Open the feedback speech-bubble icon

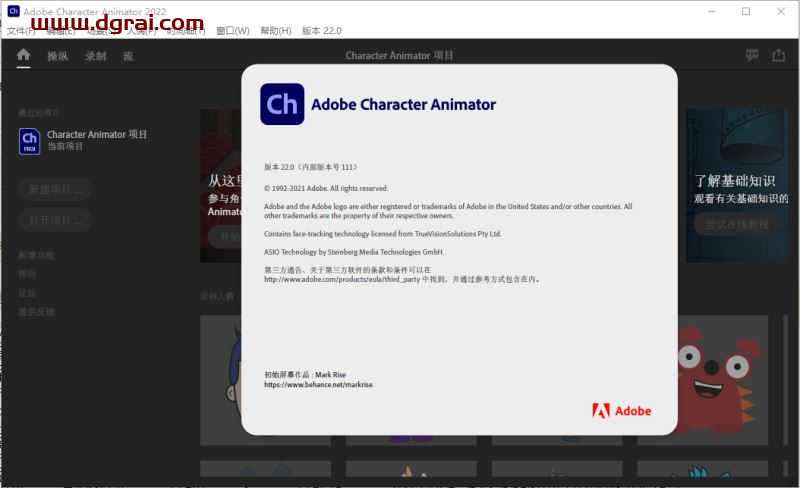click(752, 55)
